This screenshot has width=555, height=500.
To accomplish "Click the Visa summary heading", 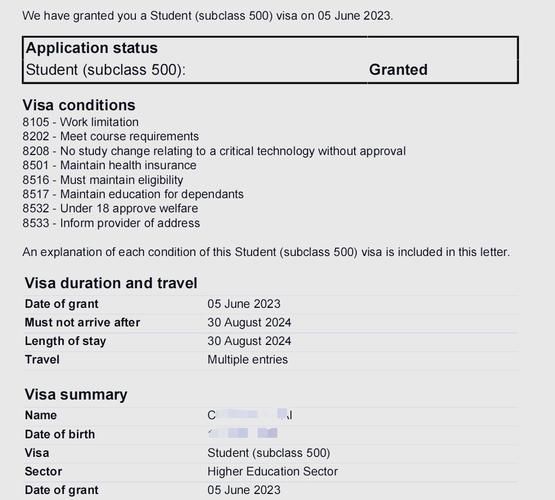I will [76, 395].
